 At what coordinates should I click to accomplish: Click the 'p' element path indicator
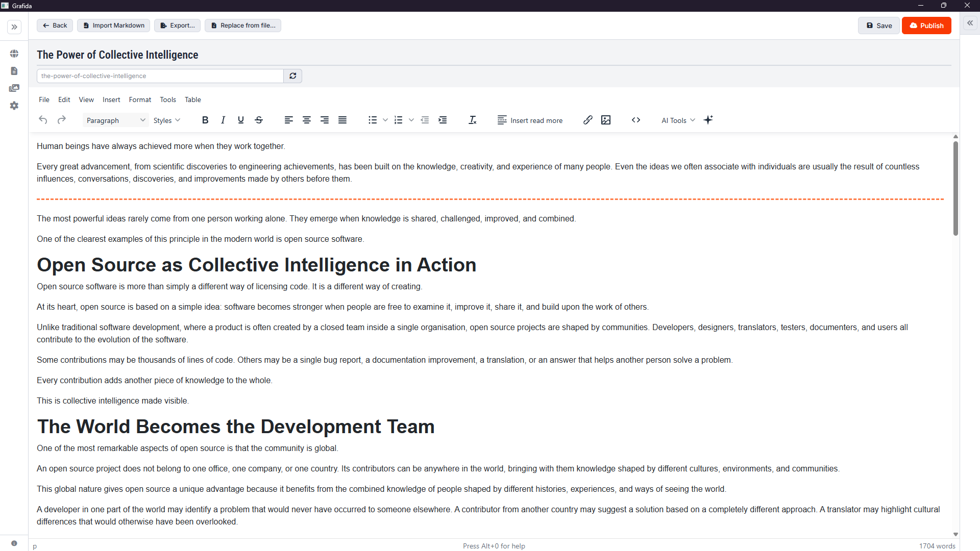pyautogui.click(x=35, y=546)
